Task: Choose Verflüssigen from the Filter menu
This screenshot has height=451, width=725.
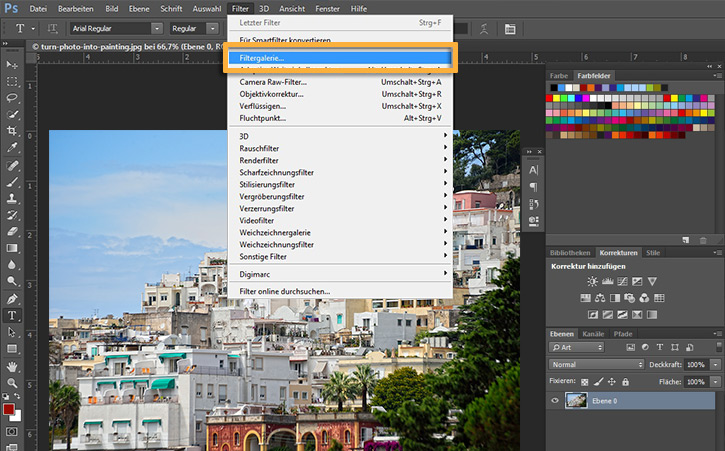Action: (x=340, y=106)
